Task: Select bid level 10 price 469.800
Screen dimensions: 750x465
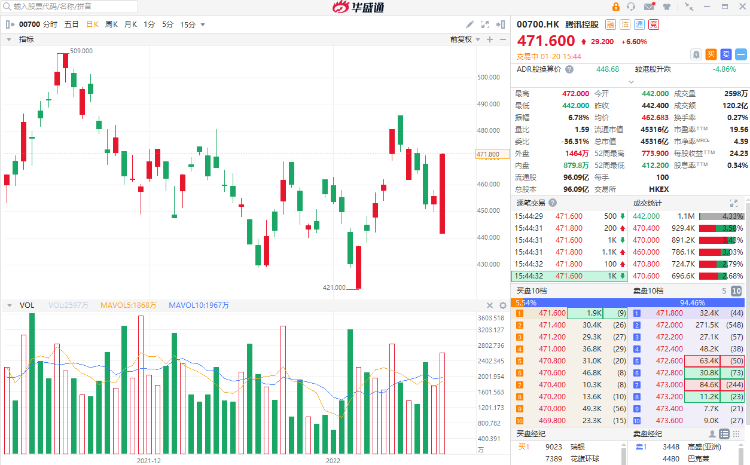Action: (552, 421)
